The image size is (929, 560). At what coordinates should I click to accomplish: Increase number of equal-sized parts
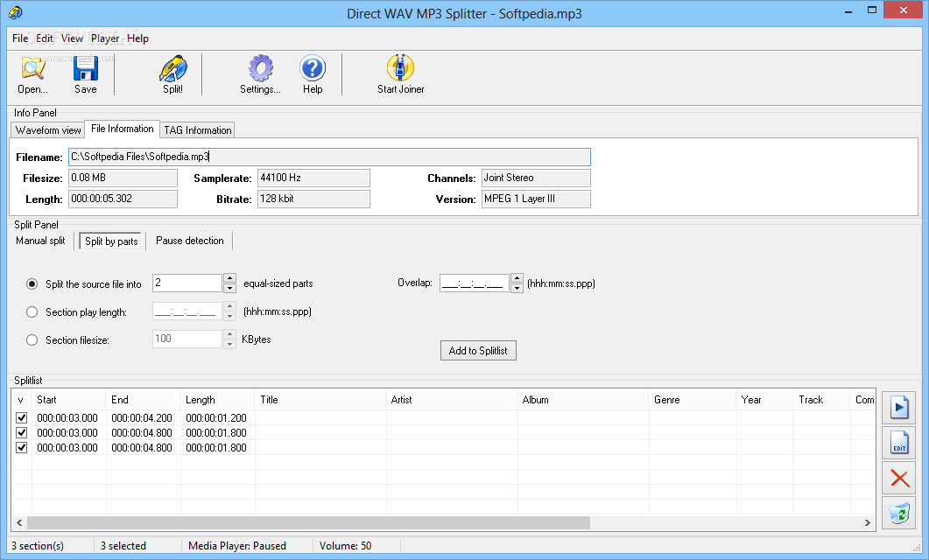coord(230,278)
